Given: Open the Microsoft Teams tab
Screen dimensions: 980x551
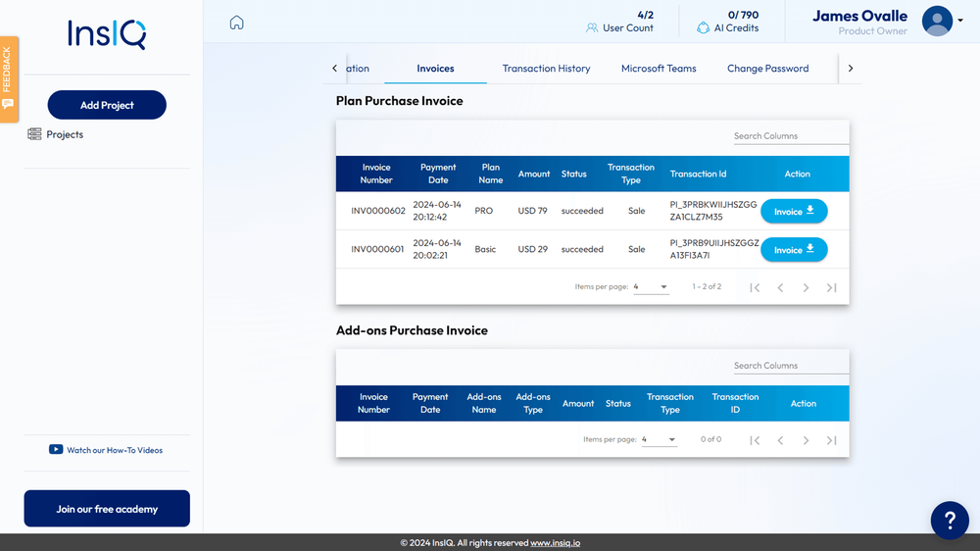Looking at the screenshot, I should [x=659, y=69].
